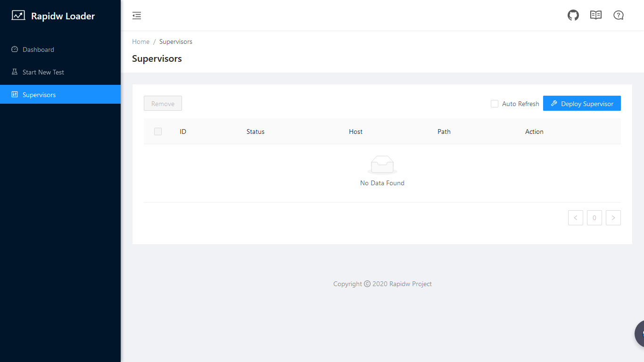Click the No Data Found message

pyautogui.click(x=382, y=183)
